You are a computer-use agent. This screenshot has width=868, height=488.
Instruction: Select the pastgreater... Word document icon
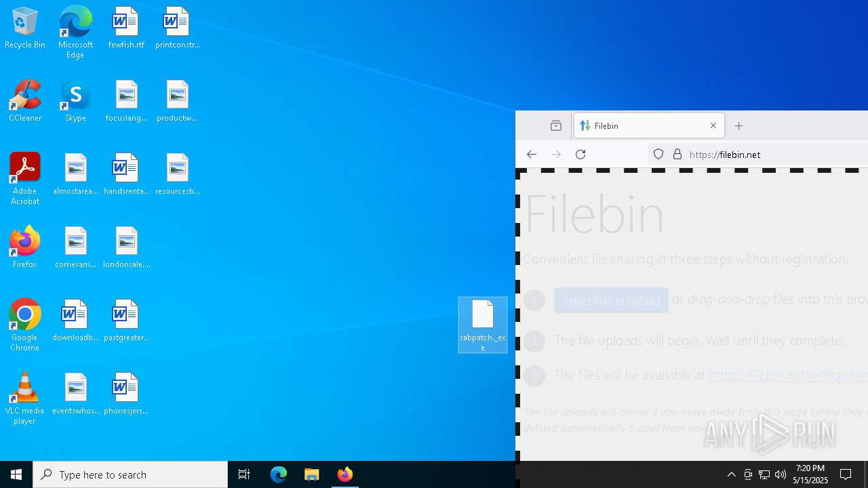(x=126, y=321)
